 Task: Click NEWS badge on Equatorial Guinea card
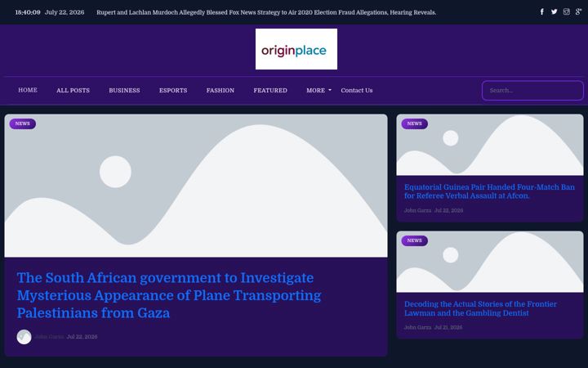(x=414, y=123)
